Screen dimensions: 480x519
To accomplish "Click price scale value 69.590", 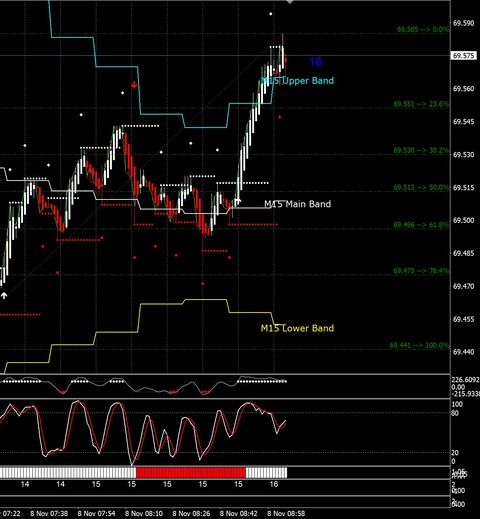I will 464,23.
